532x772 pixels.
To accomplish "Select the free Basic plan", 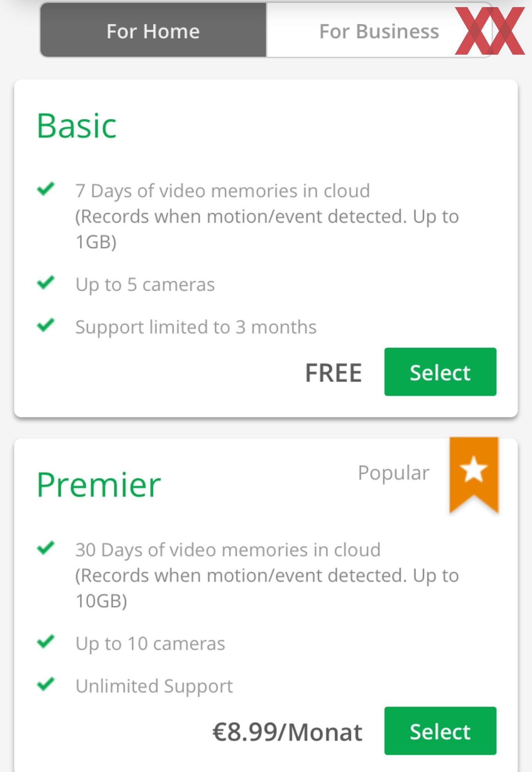I will [440, 372].
